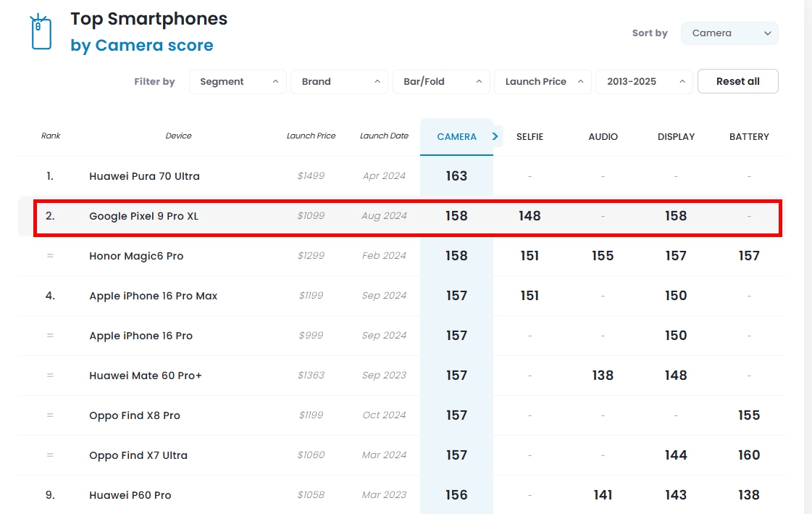Click audio score 155 for Honor Magic6 Pro
This screenshot has width=812, height=514.
(x=603, y=256)
